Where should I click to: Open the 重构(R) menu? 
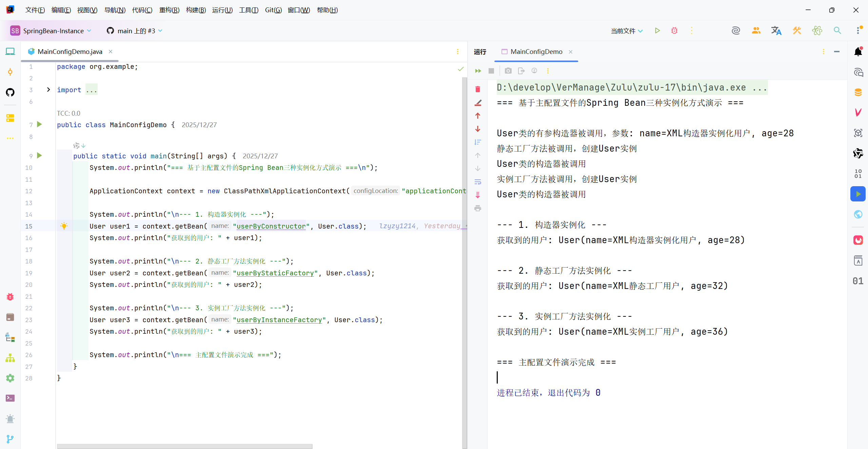[169, 10]
